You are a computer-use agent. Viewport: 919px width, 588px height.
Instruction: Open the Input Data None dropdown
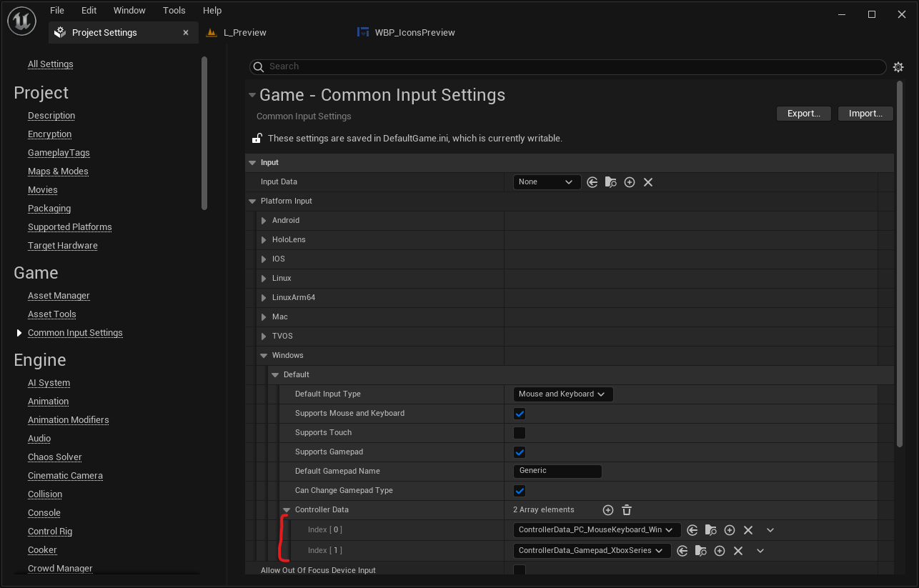pyautogui.click(x=547, y=182)
